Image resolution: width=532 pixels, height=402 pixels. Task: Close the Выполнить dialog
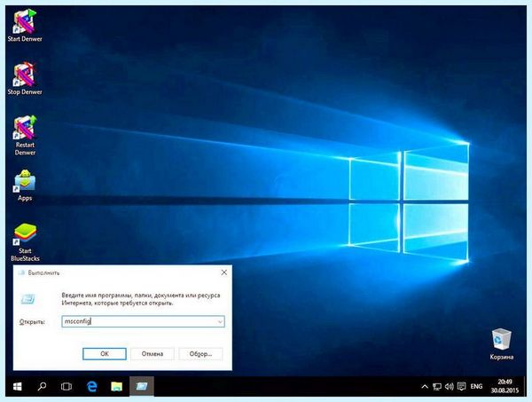(x=224, y=272)
